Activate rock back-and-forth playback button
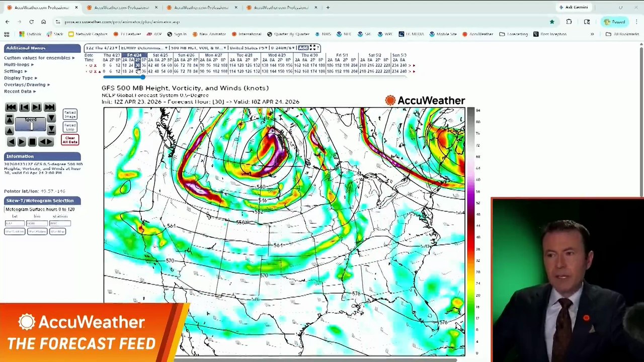 pos(45,142)
